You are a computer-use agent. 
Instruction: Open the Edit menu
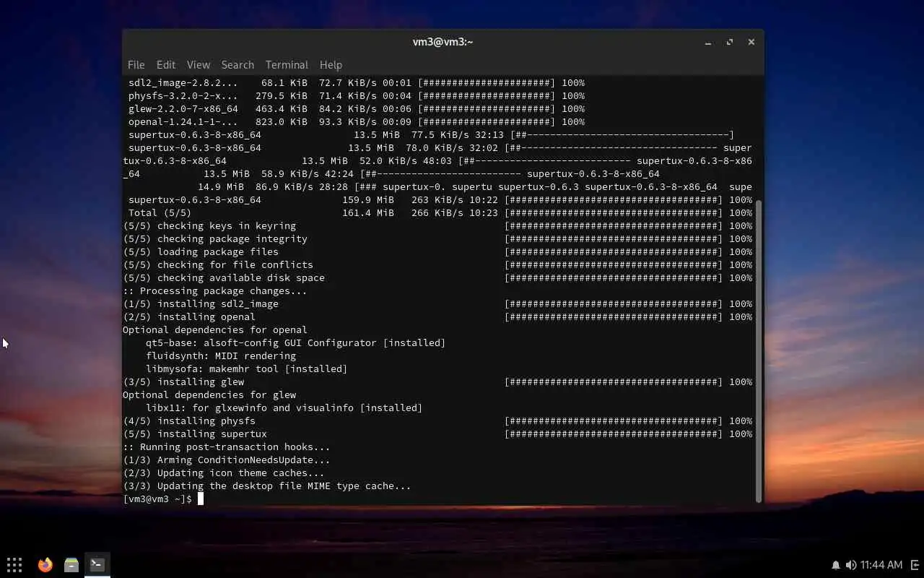[x=165, y=64]
